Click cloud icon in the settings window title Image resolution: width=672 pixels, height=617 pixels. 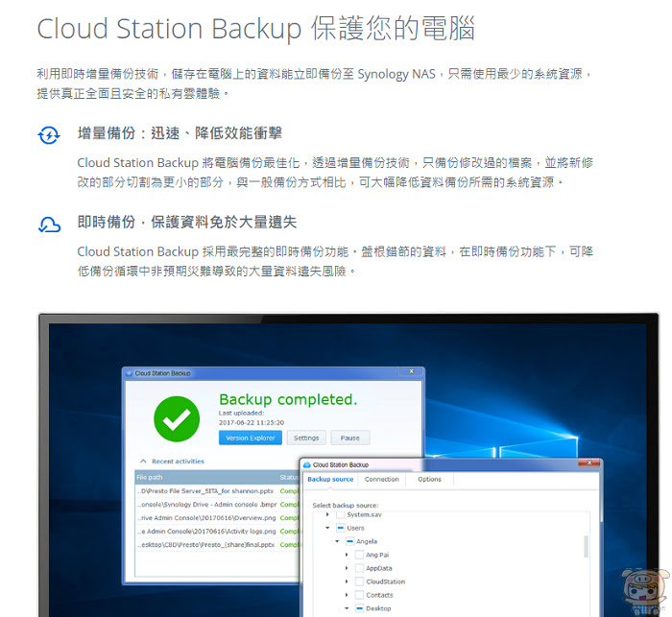[x=306, y=464]
